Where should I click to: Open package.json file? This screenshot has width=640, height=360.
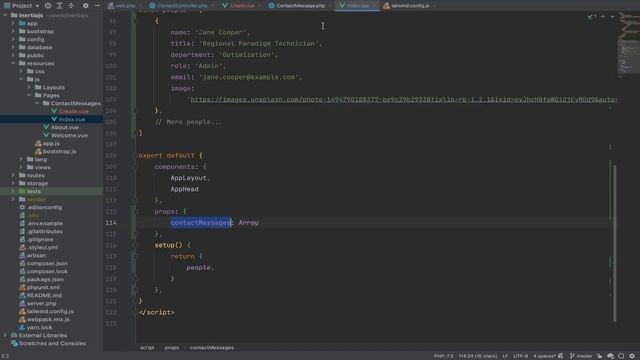click(x=45, y=280)
